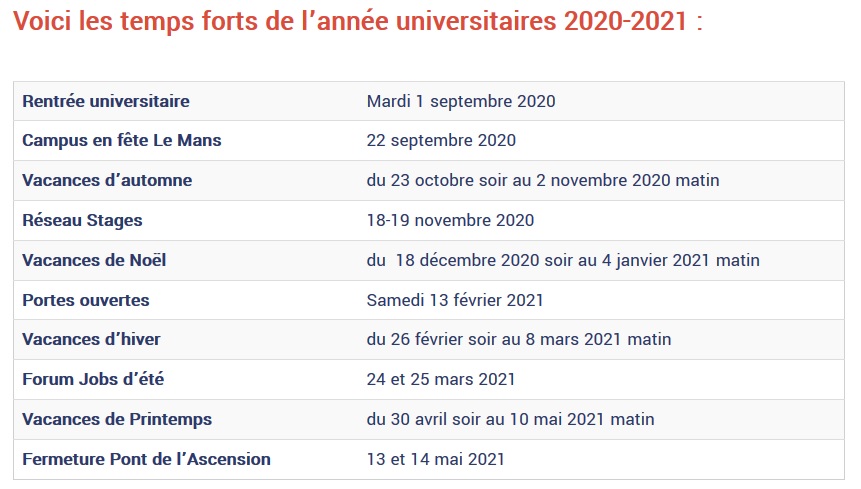Select the winter holiday dates starting 26 février

(519, 339)
